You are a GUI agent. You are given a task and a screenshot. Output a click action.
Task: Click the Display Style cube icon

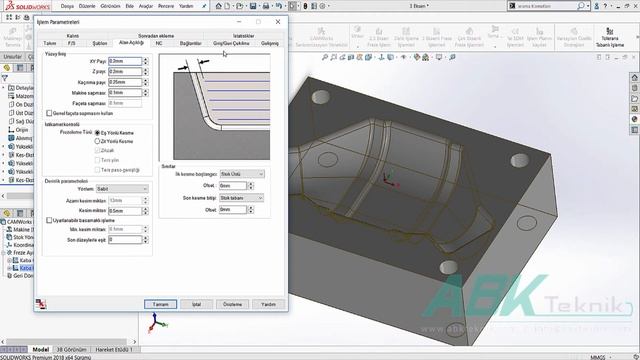pyautogui.click(x=391, y=58)
